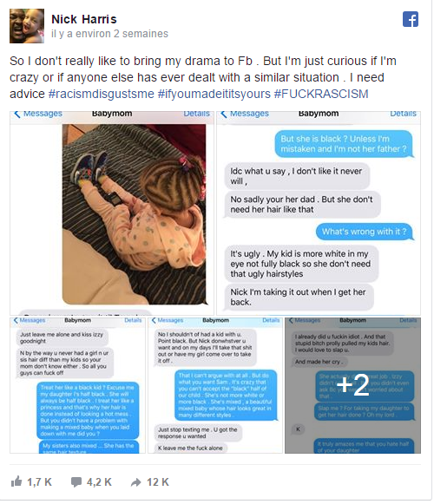Click the Facebook logo icon
The width and height of the screenshot is (434, 504).
(x=411, y=19)
